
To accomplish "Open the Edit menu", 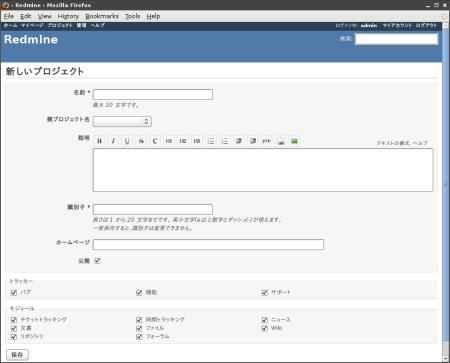I will pyautogui.click(x=26, y=16).
